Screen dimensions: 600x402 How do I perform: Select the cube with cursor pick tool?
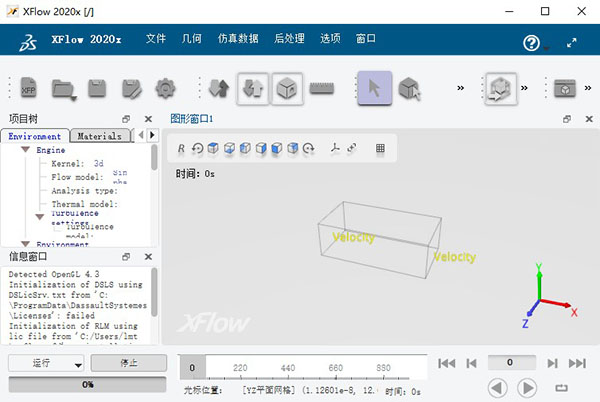[x=409, y=89]
